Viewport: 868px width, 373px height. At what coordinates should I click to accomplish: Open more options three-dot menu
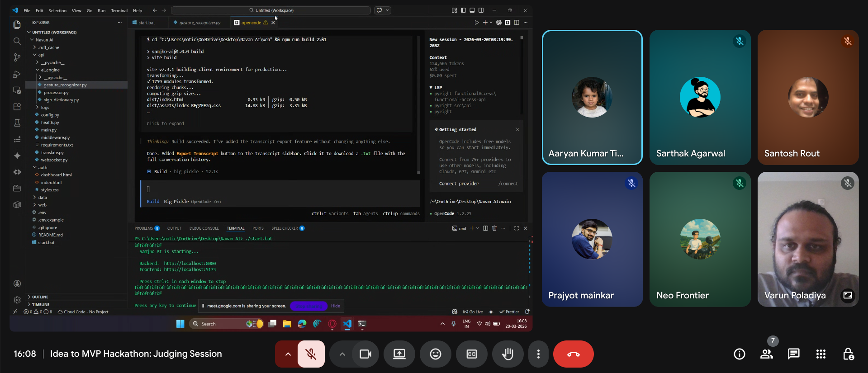click(x=538, y=354)
